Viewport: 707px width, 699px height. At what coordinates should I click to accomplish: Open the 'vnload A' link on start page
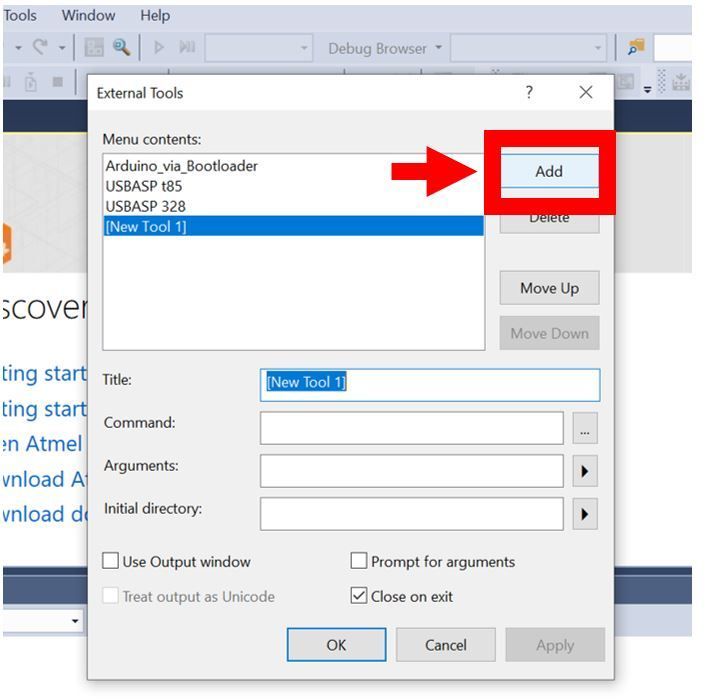pyautogui.click(x=44, y=479)
